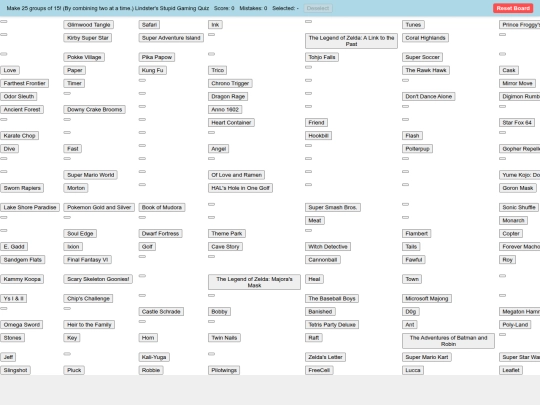
Task: Choose the Super Adventure Island tile
Action: tap(171, 38)
